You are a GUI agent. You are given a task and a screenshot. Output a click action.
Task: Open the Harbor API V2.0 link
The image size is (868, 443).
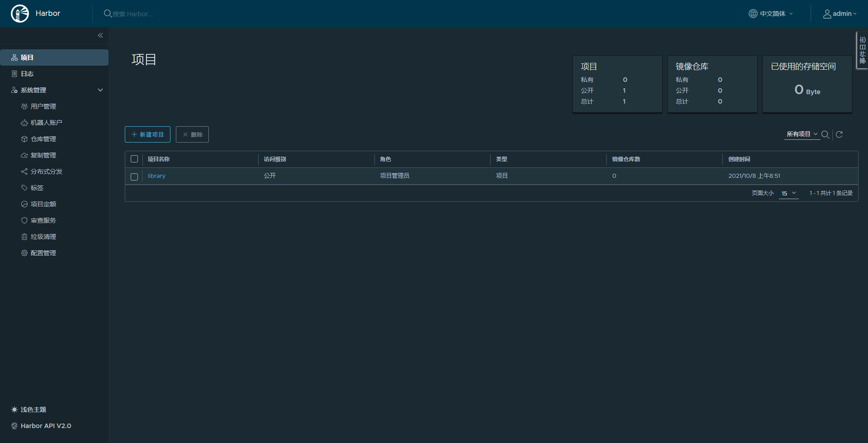46,426
